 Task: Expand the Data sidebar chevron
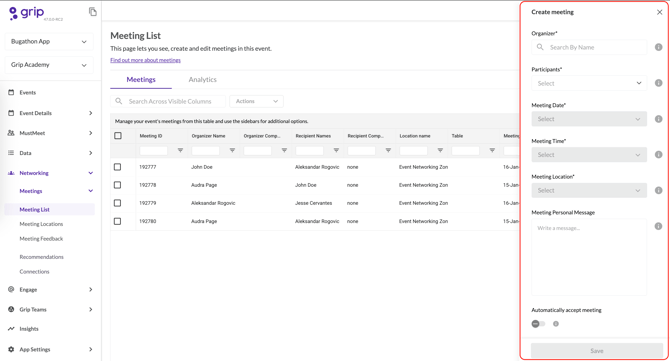(91, 153)
